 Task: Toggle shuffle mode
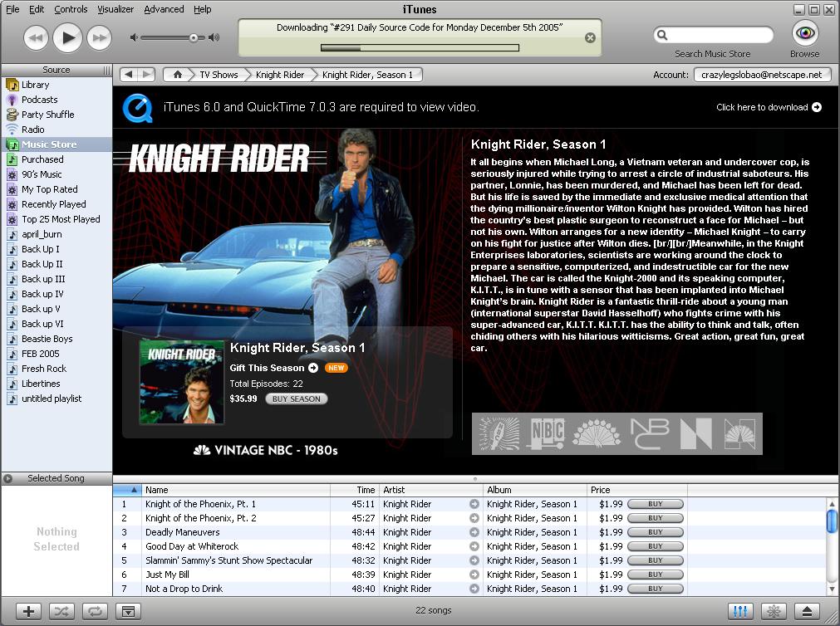61,611
